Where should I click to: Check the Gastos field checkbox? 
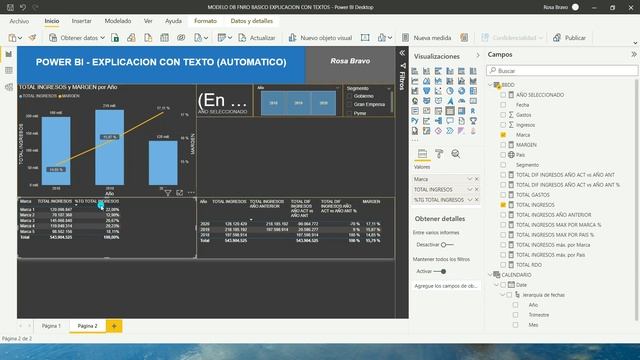tap(503, 115)
